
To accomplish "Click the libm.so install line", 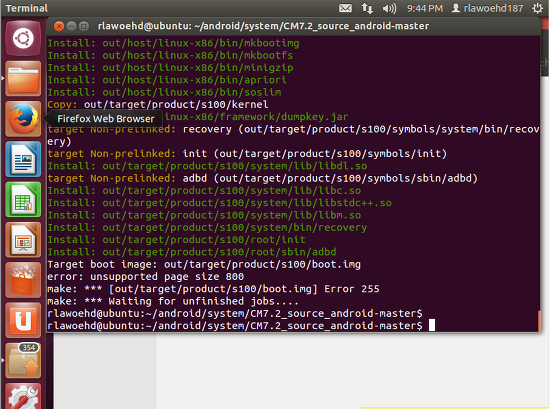I will (204, 215).
